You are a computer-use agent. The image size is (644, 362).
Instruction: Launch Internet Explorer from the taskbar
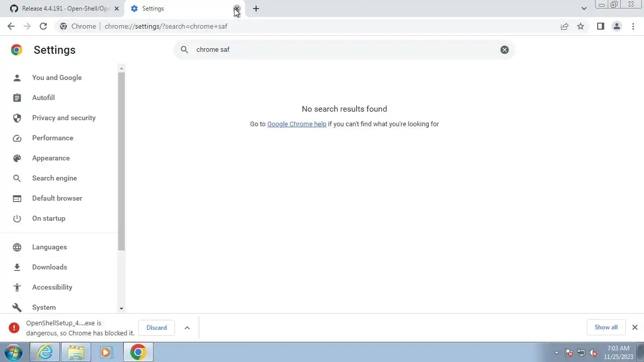click(45, 352)
